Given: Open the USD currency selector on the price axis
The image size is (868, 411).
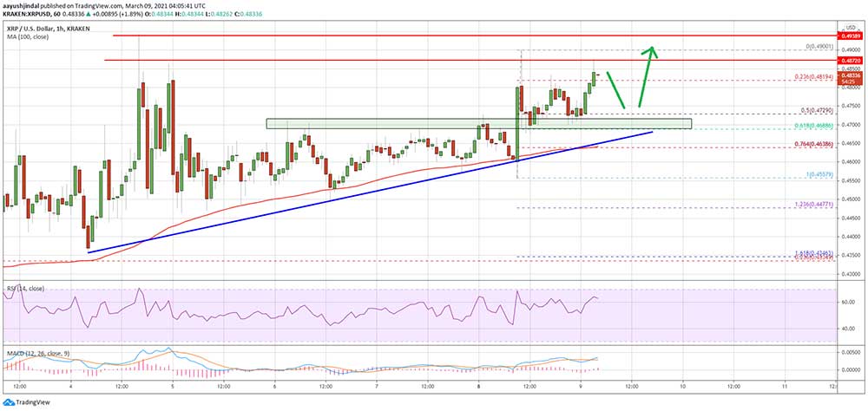Looking at the screenshot, I should 849,27.
